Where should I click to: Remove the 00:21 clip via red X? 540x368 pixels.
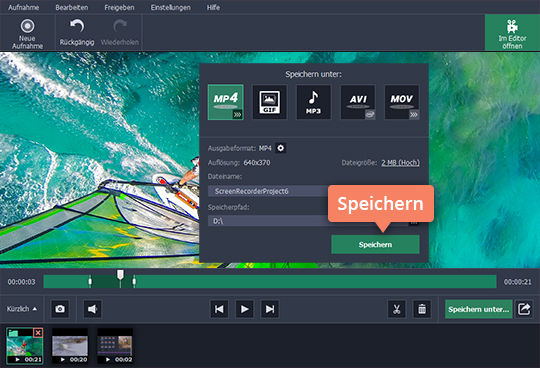point(38,333)
